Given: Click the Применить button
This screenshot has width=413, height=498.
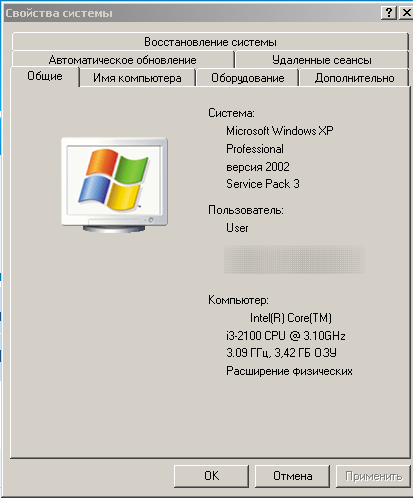Looking at the screenshot, I should 373,476.
